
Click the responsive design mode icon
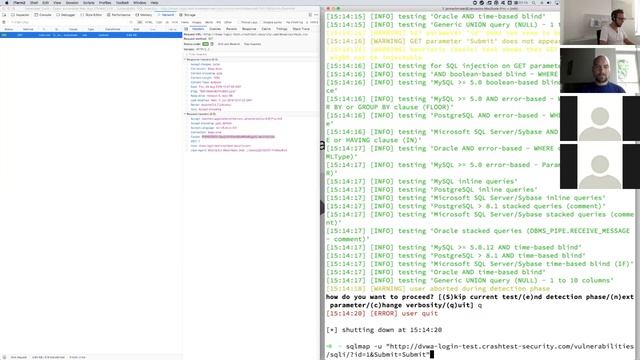tap(310, 15)
